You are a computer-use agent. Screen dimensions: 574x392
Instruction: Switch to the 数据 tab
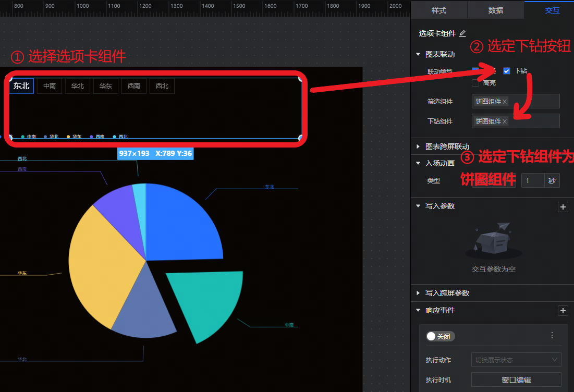point(495,10)
